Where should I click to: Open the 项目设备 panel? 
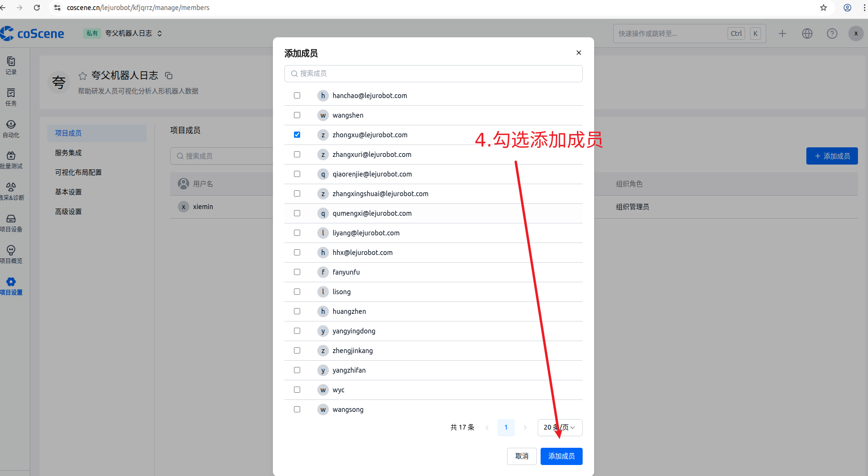point(11,223)
